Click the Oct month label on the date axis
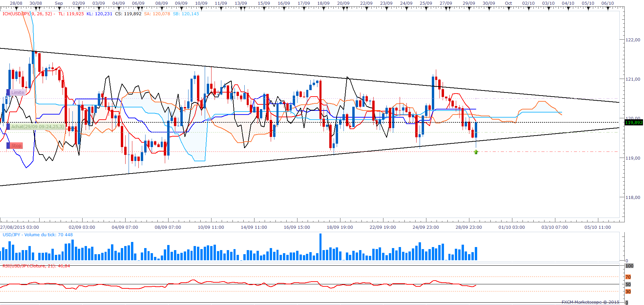The height and width of the screenshot is (305, 644). click(x=509, y=3)
